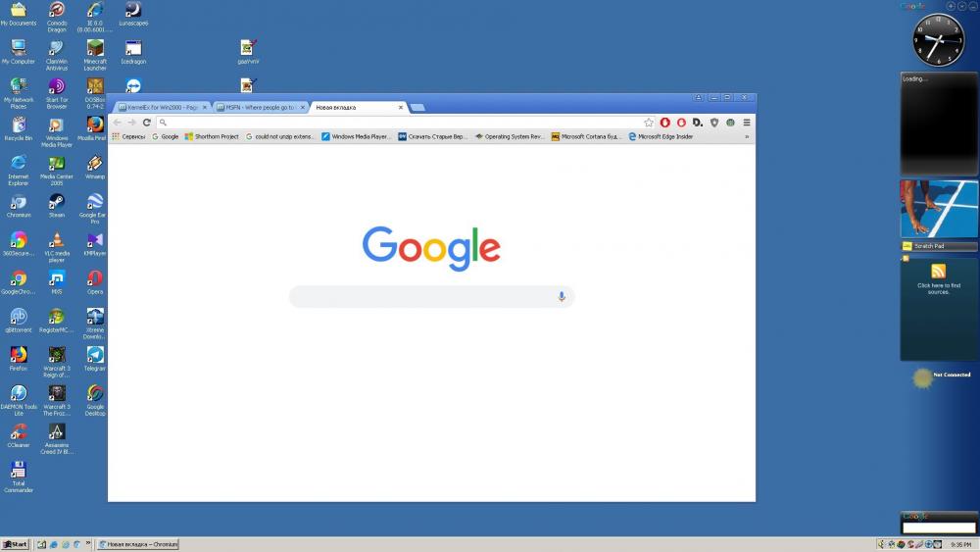
Task: Select the VLC media player desktop icon
Action: pos(56,246)
